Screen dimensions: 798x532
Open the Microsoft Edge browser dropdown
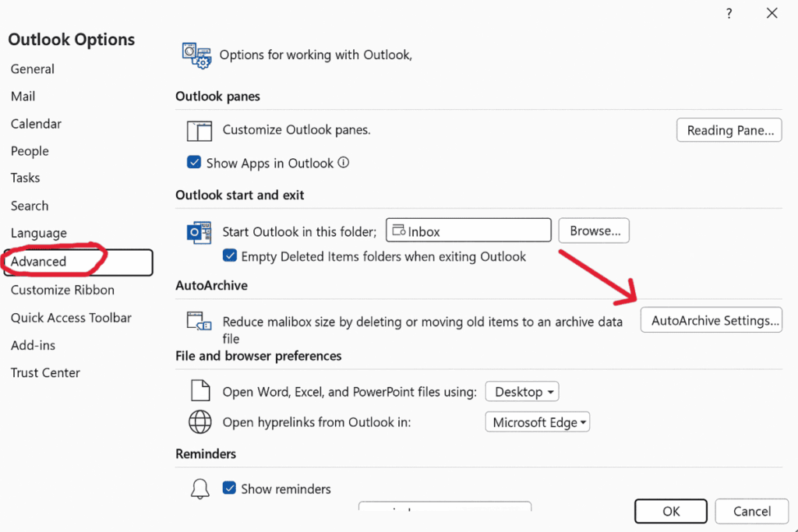coord(538,422)
